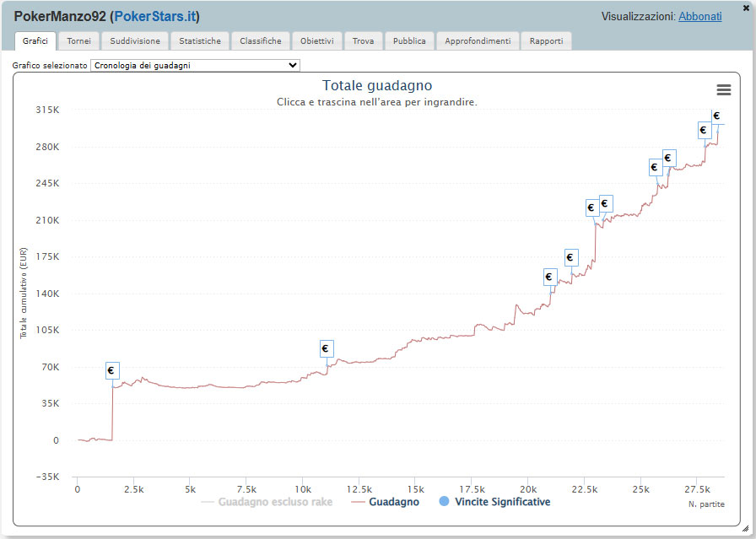The width and height of the screenshot is (756, 539).
Task: Open the Classifiche tab
Action: (261, 41)
